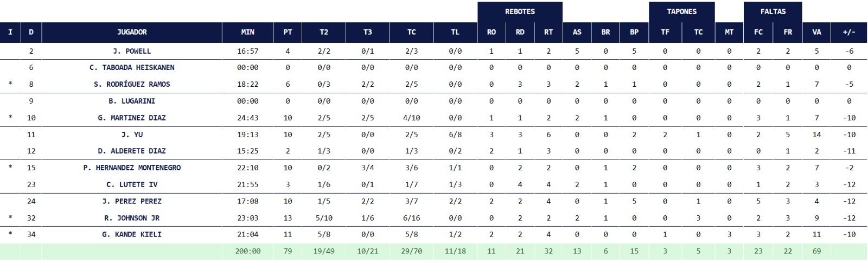Sort by the MIN column header
The width and height of the screenshot is (868, 262).
247,32
